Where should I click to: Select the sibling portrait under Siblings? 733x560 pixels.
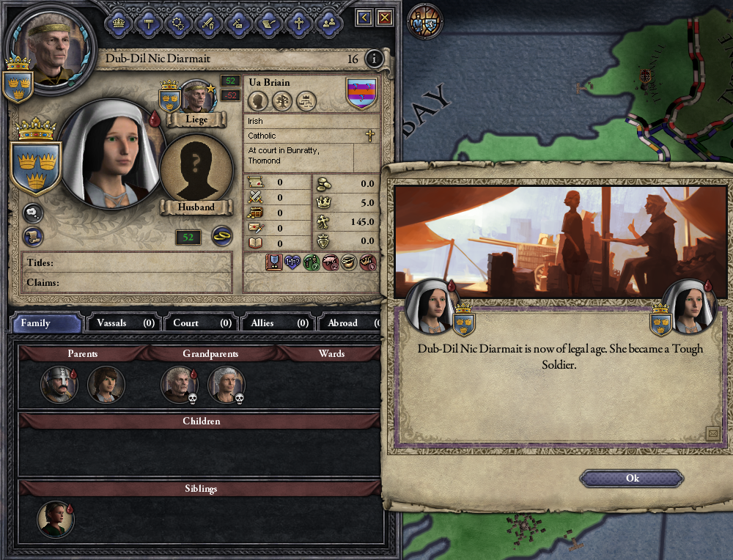click(56, 519)
